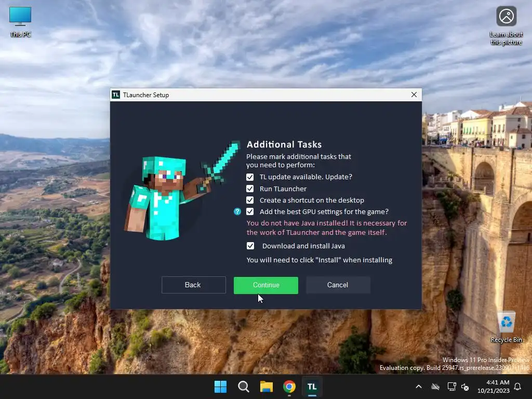Click the TL logo in the setup title bar
The height and width of the screenshot is (399, 532).
(x=116, y=95)
